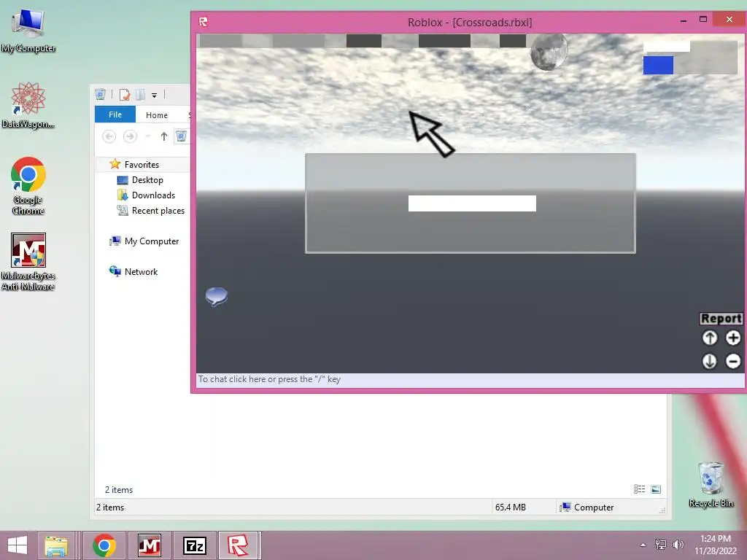The height and width of the screenshot is (560, 747).
Task: Open Malwarebytes from the taskbar
Action: point(150,545)
